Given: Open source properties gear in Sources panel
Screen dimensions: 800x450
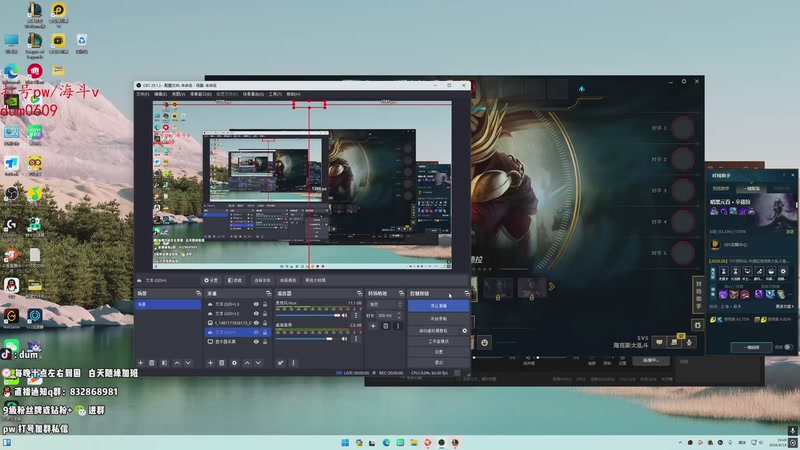Looking at the screenshot, I should pos(234,363).
